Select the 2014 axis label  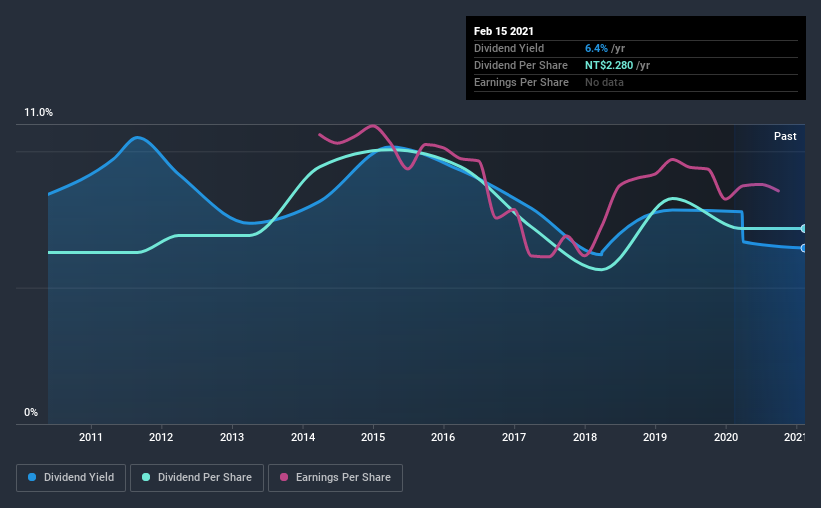coord(303,437)
